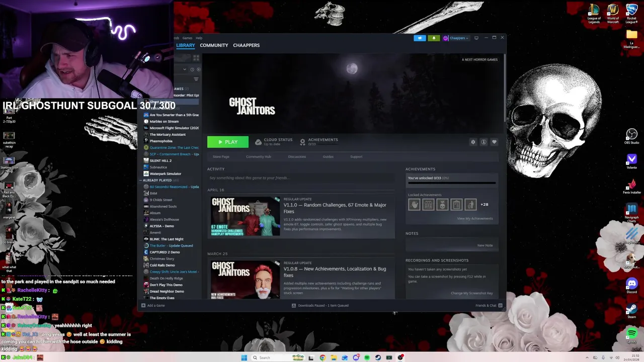Open the Guides link
Image resolution: width=644 pixels, height=362 pixels.
328,156
